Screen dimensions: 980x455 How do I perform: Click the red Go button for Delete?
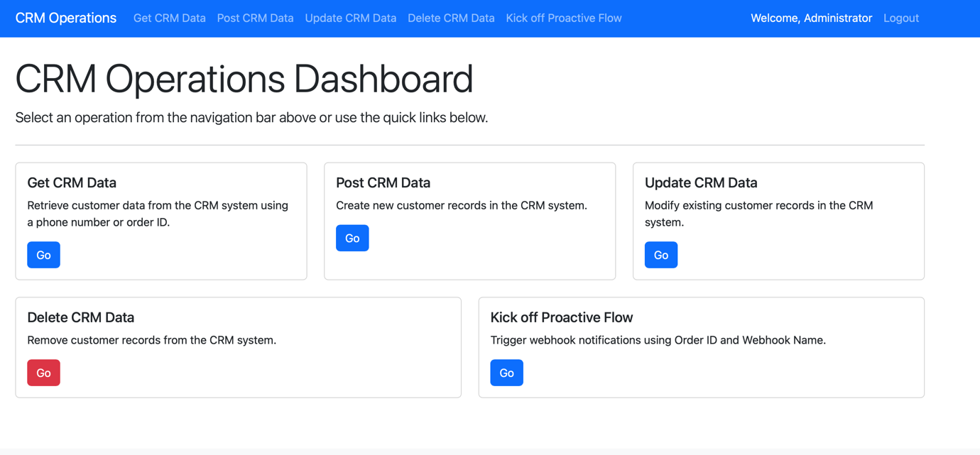pyautogui.click(x=43, y=373)
